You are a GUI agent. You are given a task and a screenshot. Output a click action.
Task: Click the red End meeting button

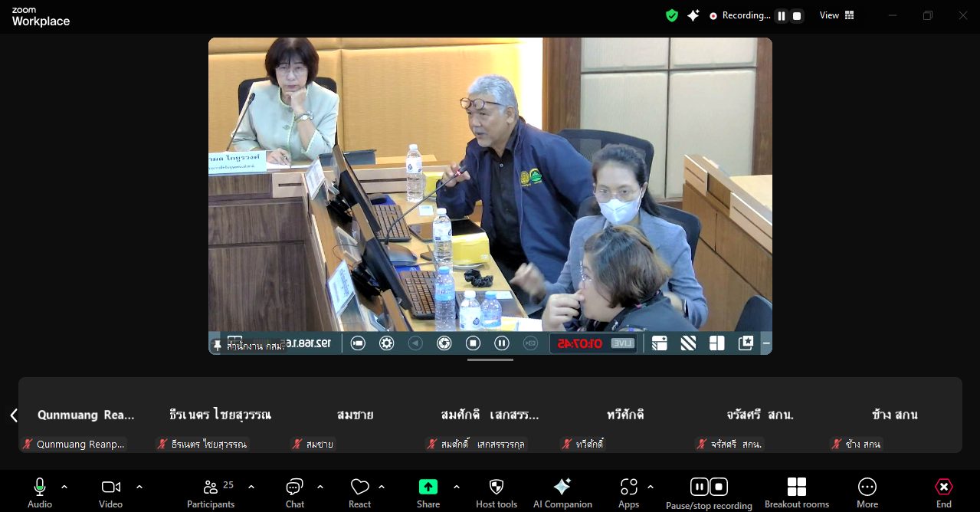tap(943, 487)
